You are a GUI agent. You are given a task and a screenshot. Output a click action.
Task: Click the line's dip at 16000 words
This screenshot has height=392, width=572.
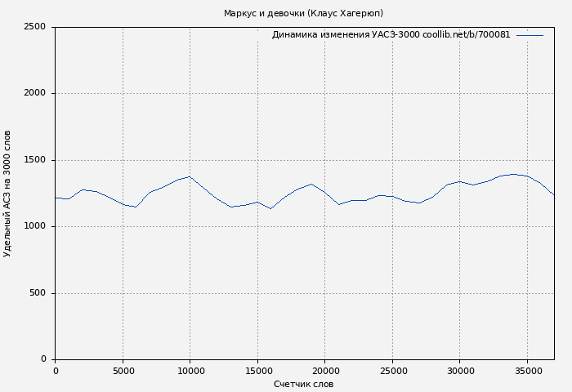270,208
